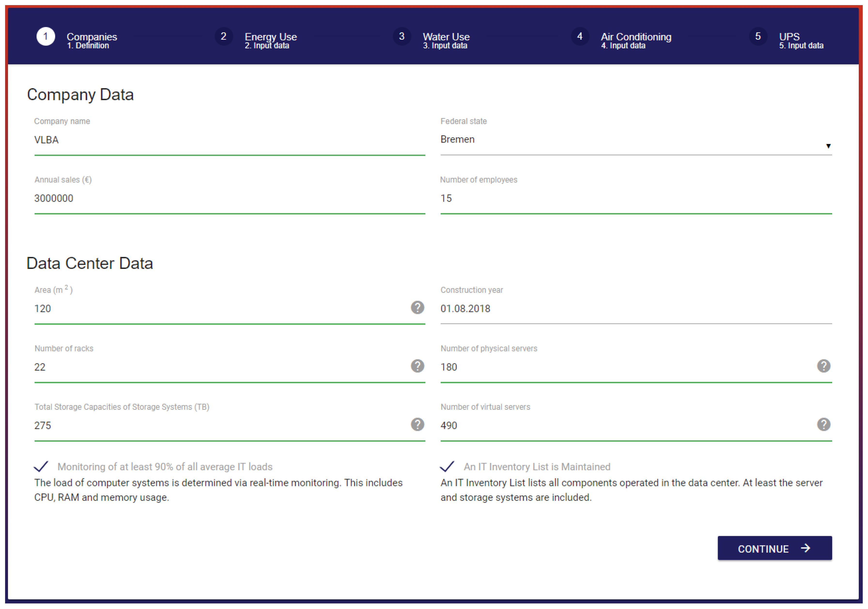Open the Construction year date picker
Screen dimensions: 868x609
(x=635, y=309)
